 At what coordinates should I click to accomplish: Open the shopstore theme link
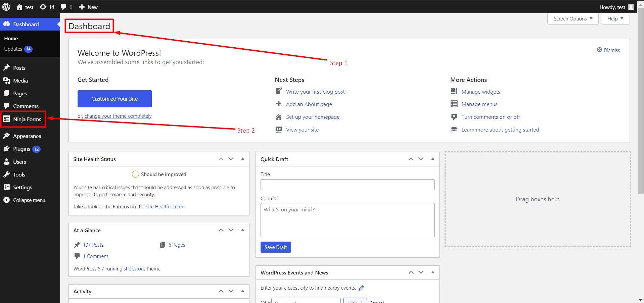(x=134, y=269)
